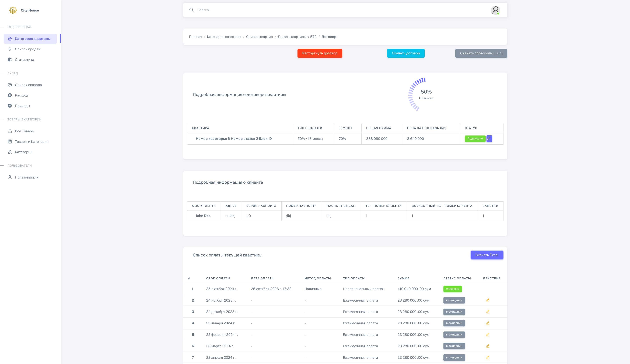630x364 pixels.
Task: Click client name John Doe
Action: point(203,216)
